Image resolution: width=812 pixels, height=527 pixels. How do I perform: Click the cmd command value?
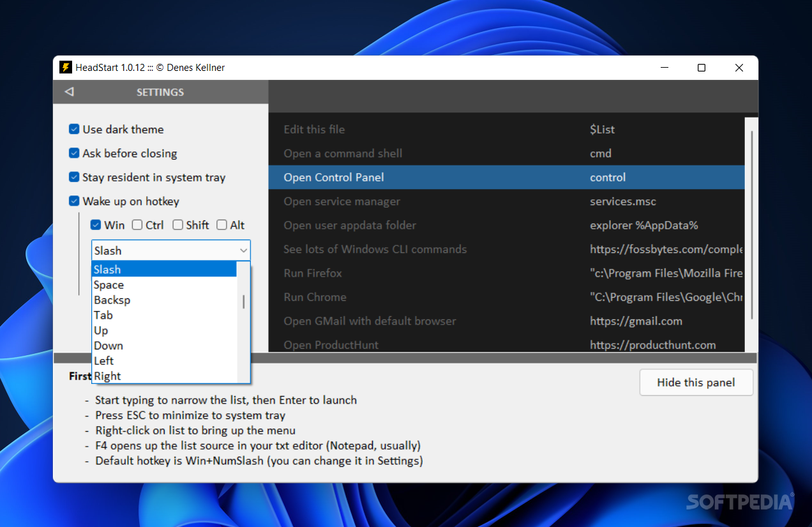601,153
